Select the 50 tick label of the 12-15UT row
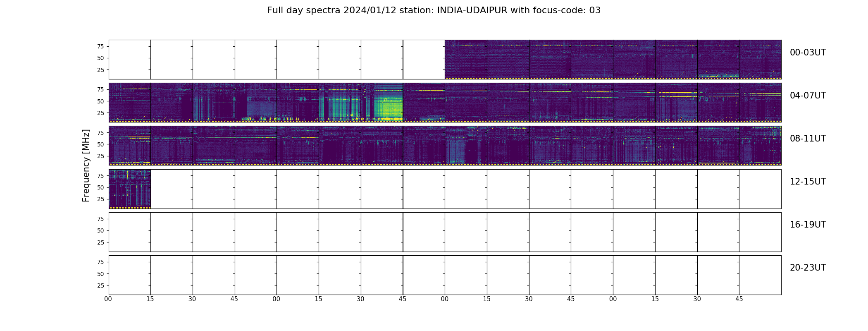868x331 pixels. click(x=100, y=187)
